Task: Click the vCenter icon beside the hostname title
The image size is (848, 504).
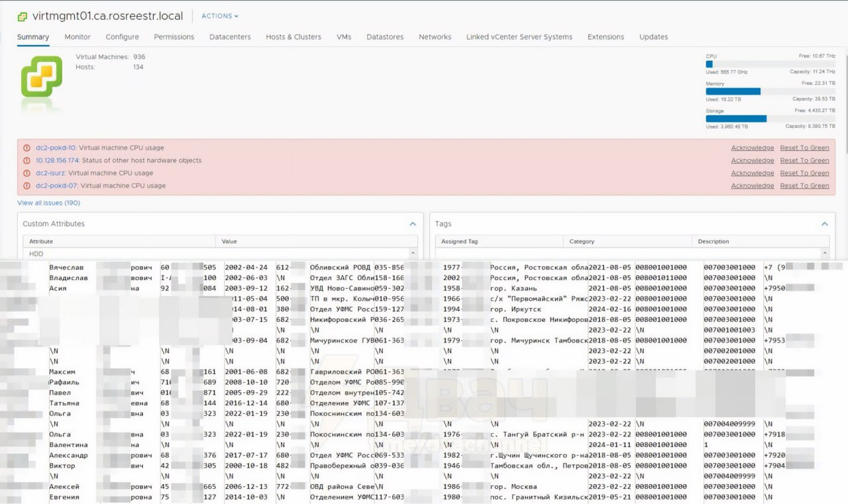Action: tap(23, 17)
